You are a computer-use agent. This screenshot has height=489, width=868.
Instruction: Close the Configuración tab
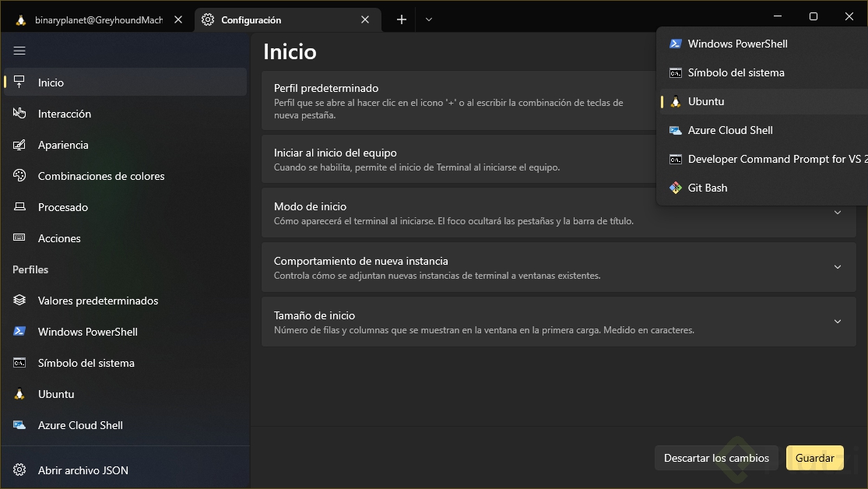pos(365,20)
